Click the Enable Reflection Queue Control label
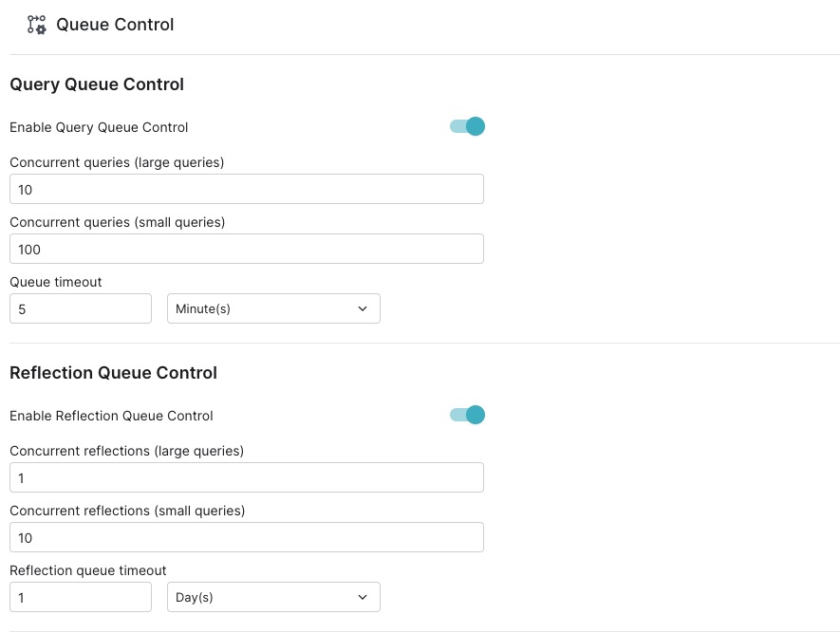840x633 pixels. (111, 415)
